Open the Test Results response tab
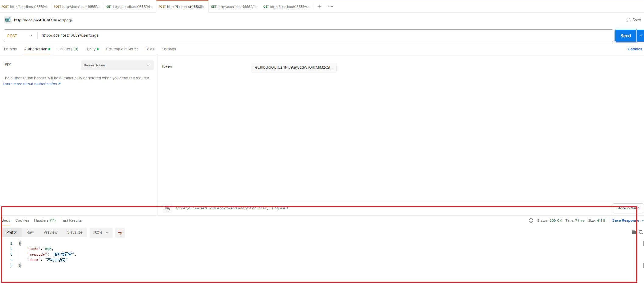Screen dimensions: 644x286 pyautogui.click(x=71, y=220)
